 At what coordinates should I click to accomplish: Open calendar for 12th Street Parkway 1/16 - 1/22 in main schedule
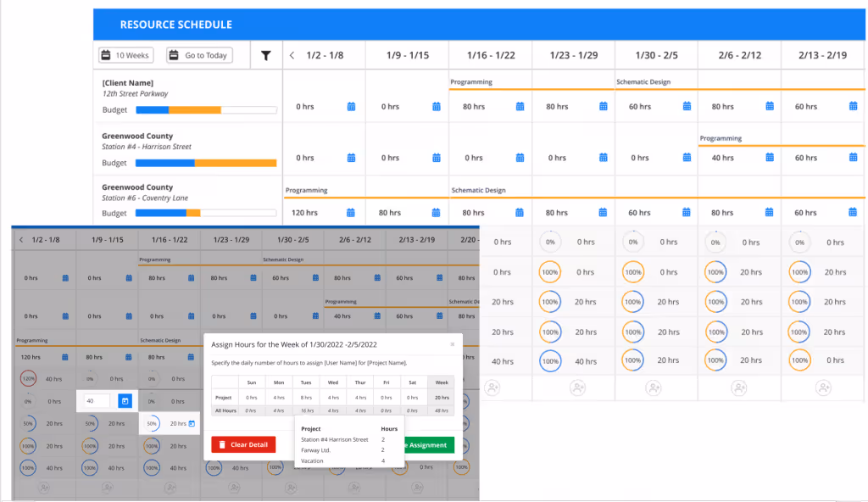pyautogui.click(x=520, y=106)
